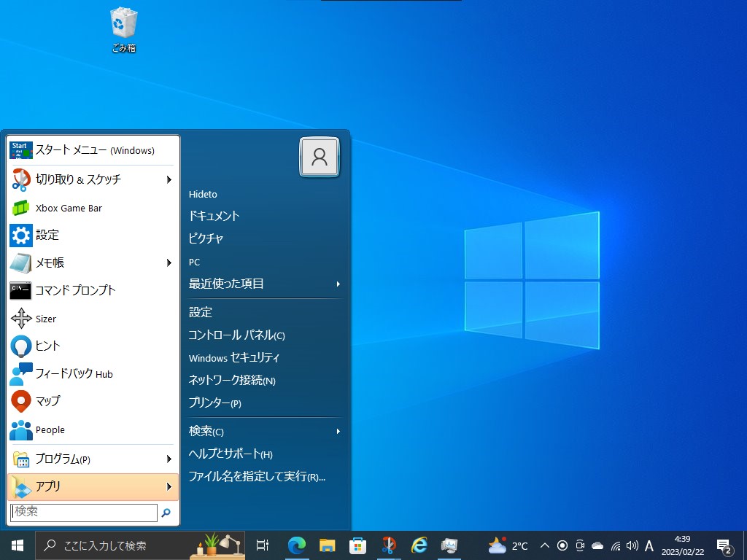Viewport: 747px width, 560px height.
Task: Expand the プログラム(P) submenu arrow
Action: tap(169, 459)
